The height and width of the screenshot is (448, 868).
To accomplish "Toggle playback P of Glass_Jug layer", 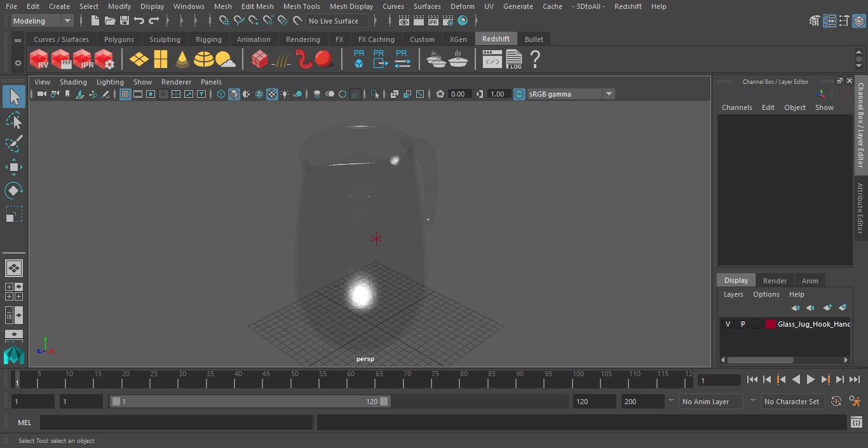I will pyautogui.click(x=742, y=324).
